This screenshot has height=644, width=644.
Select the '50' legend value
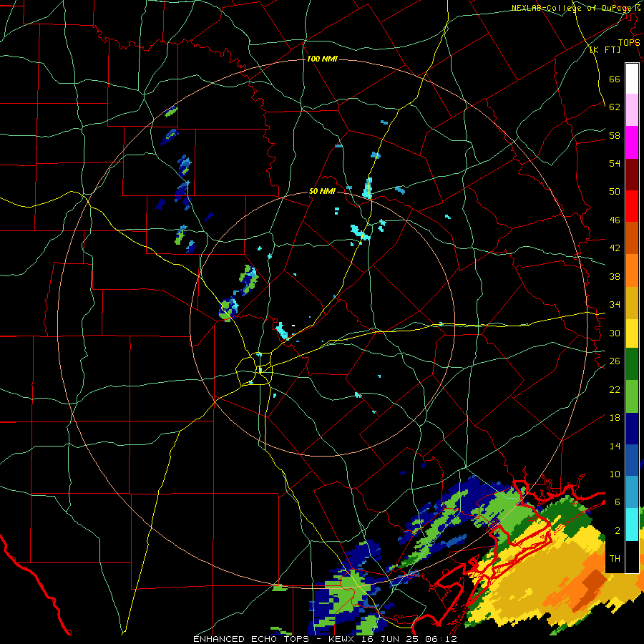point(615,191)
